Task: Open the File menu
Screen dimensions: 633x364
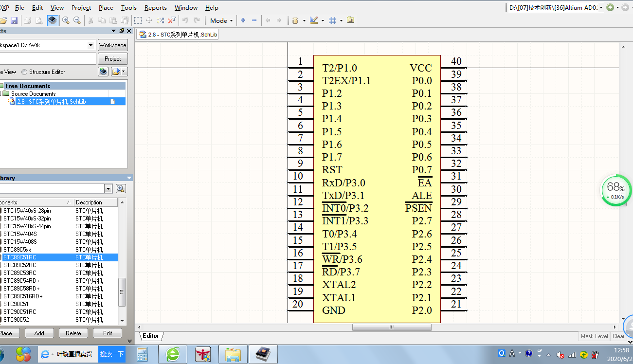Action: 19,7
